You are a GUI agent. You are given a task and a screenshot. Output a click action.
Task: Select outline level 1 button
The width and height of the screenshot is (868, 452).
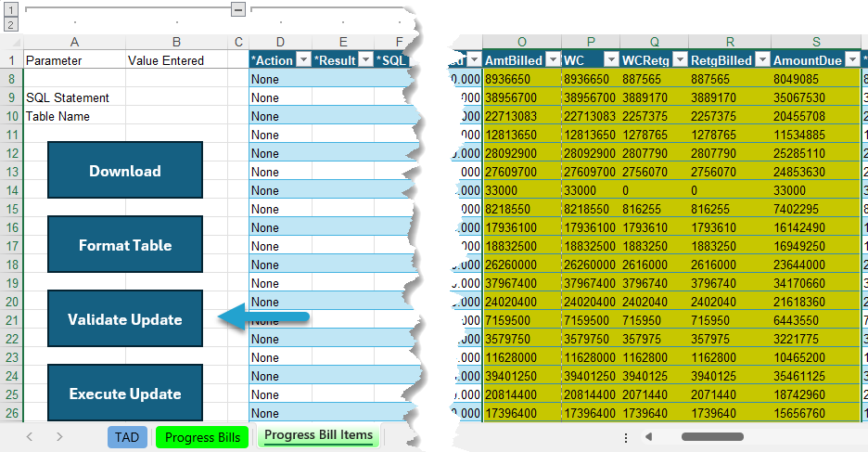11,9
